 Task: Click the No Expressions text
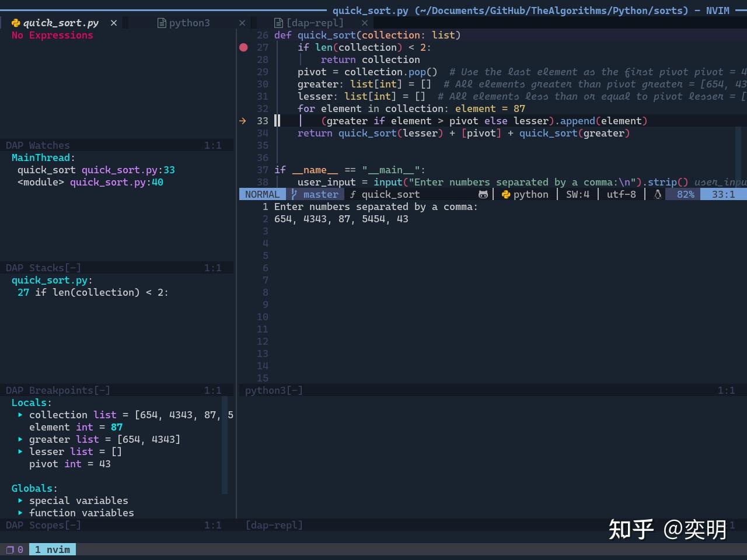click(x=53, y=35)
